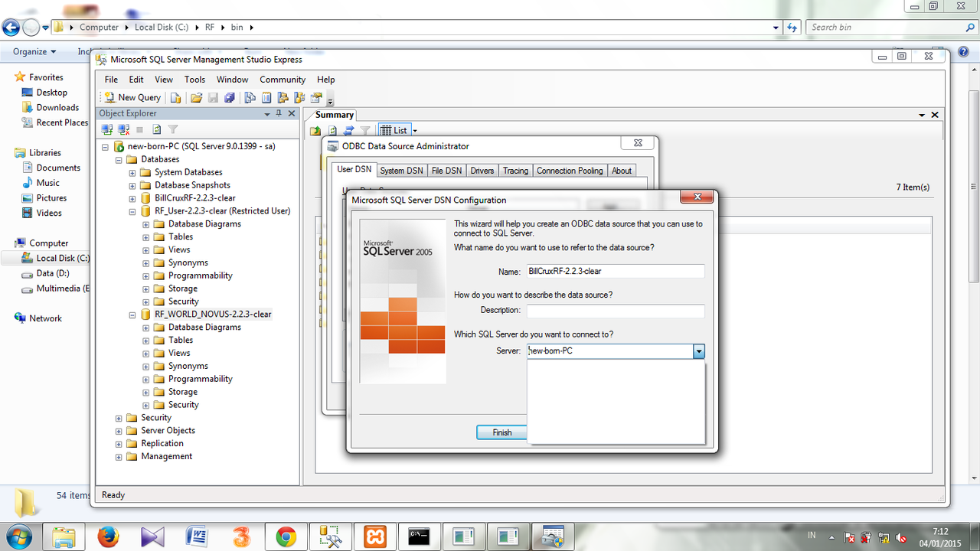Switch to the Drivers tab
Image resolution: width=980 pixels, height=551 pixels.
coord(482,171)
